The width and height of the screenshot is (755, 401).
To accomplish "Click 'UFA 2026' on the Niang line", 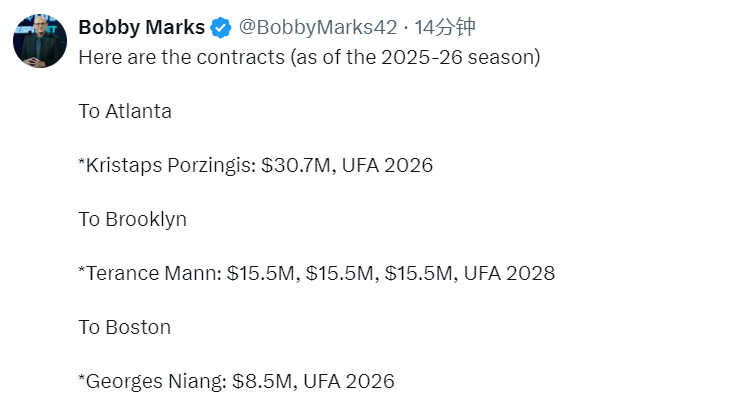I will (349, 381).
